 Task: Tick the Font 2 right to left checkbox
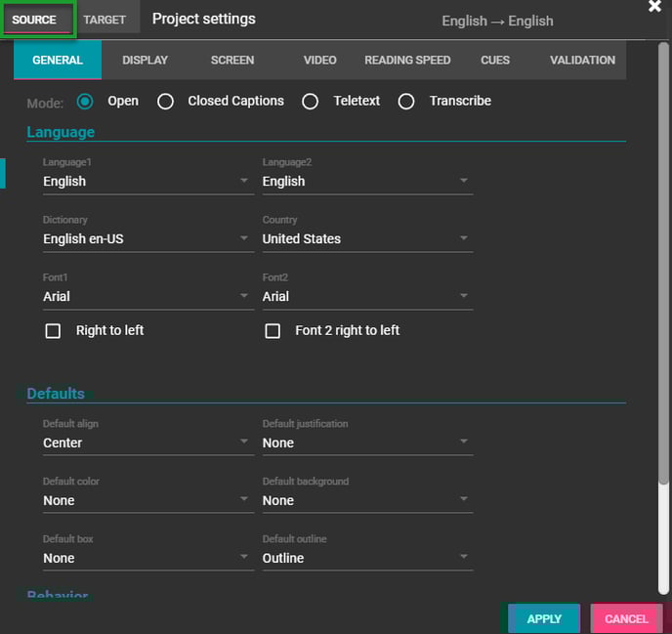click(x=273, y=331)
